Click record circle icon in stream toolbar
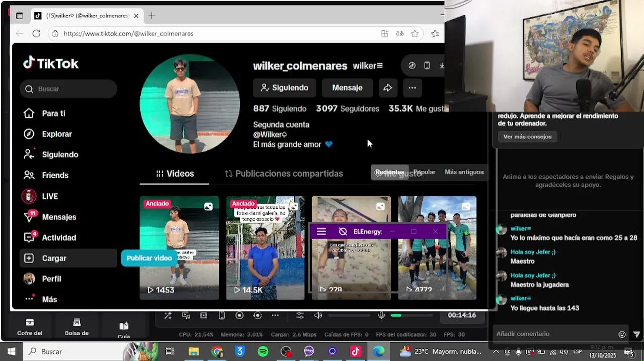The image size is (644, 361). (239, 315)
